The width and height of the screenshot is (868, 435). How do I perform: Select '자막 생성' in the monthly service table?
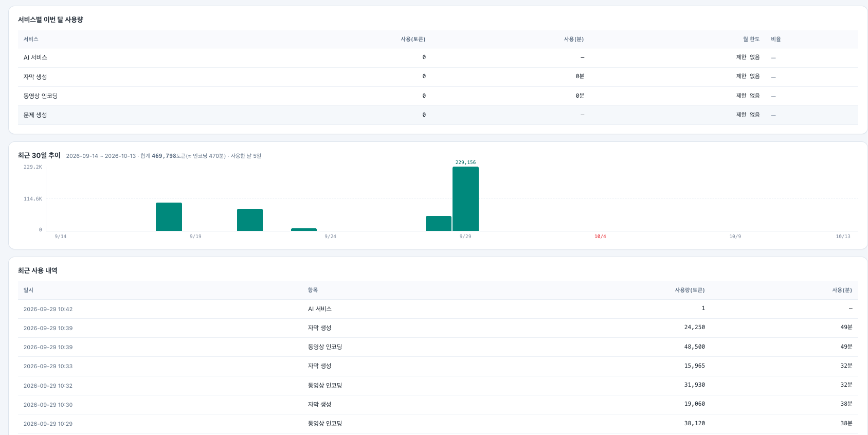(35, 77)
